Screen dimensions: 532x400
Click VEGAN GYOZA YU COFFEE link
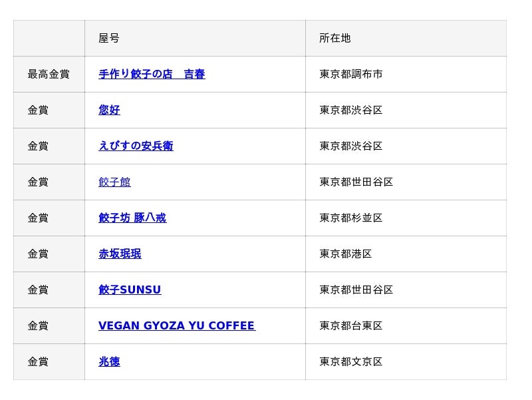click(177, 326)
